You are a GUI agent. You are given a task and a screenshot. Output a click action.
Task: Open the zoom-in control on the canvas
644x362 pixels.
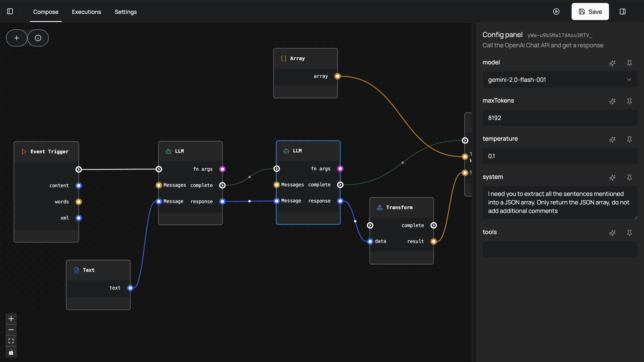11,319
